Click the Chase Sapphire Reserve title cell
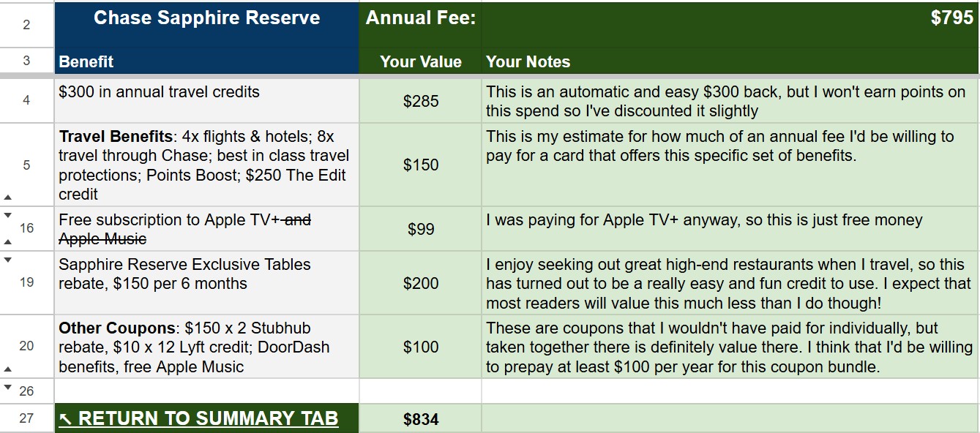 pyautogui.click(x=206, y=19)
